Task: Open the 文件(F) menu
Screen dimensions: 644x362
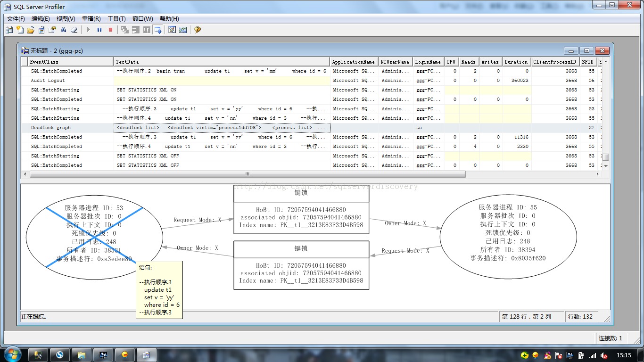Action: pyautogui.click(x=16, y=19)
